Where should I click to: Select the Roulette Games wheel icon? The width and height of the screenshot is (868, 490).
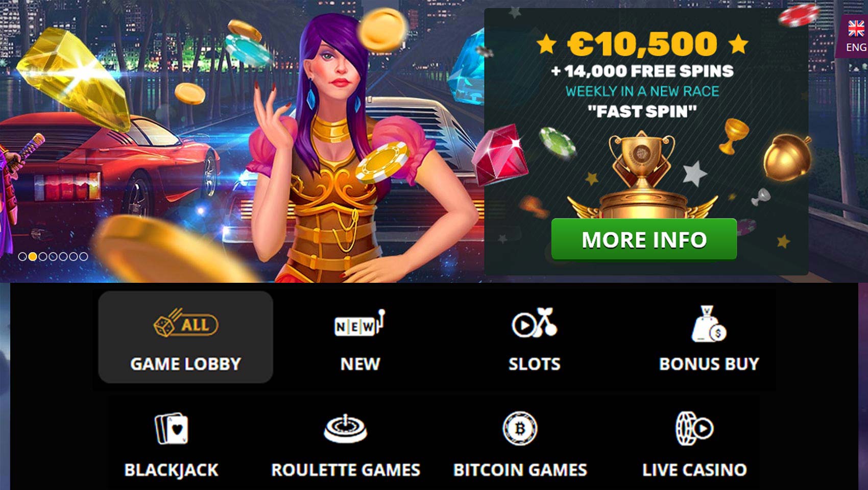pos(346,428)
